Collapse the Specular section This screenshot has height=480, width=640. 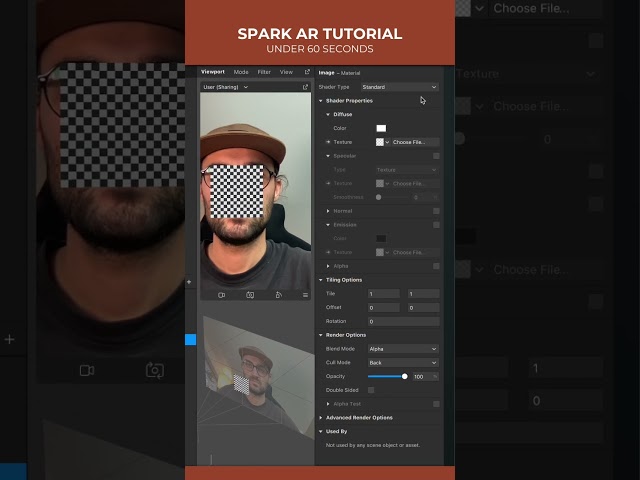tap(328, 156)
